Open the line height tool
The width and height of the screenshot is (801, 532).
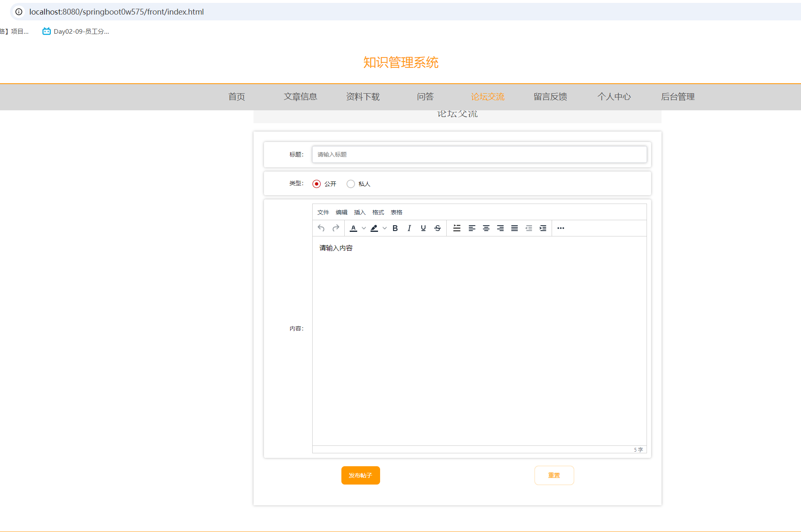point(457,228)
